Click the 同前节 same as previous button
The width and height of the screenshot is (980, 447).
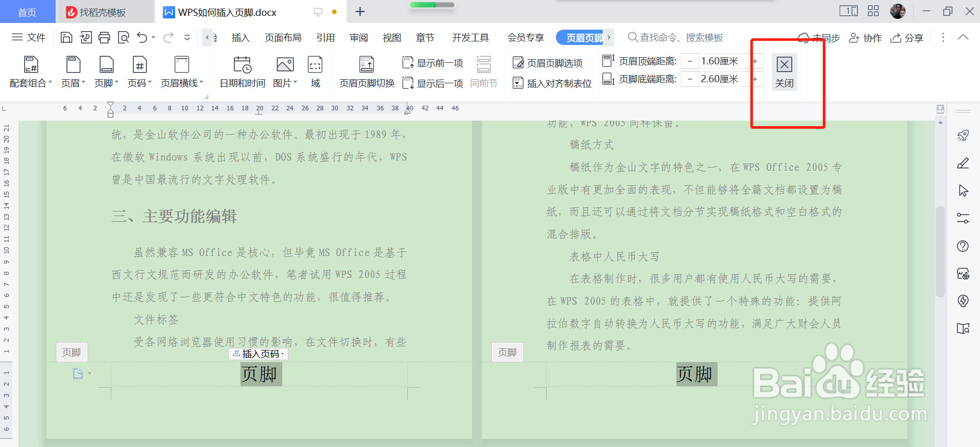click(483, 72)
